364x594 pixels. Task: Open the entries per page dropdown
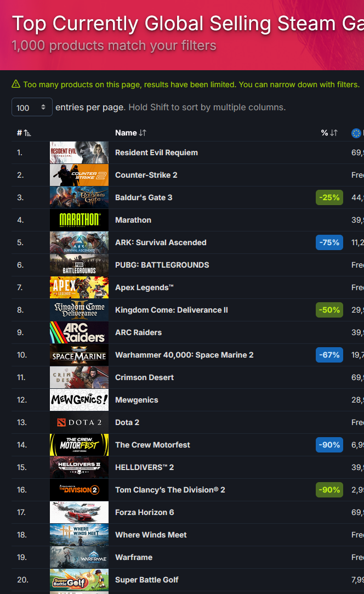pyautogui.click(x=32, y=107)
